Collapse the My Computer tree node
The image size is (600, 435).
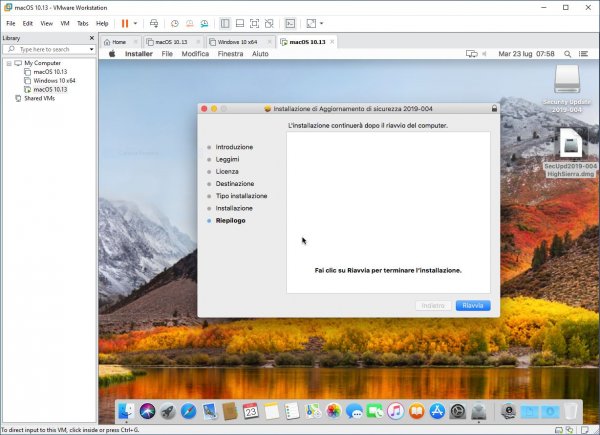coord(8,63)
